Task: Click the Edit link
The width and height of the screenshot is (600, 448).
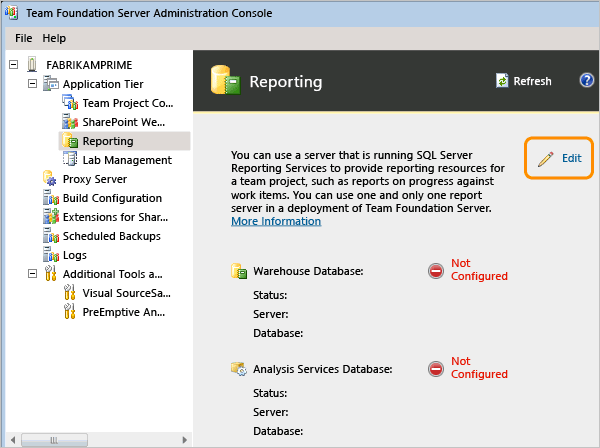Action: pyautogui.click(x=571, y=159)
